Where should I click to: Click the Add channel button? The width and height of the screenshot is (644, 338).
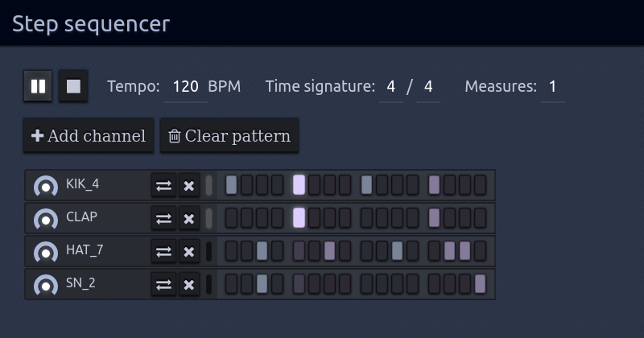pyautogui.click(x=89, y=136)
